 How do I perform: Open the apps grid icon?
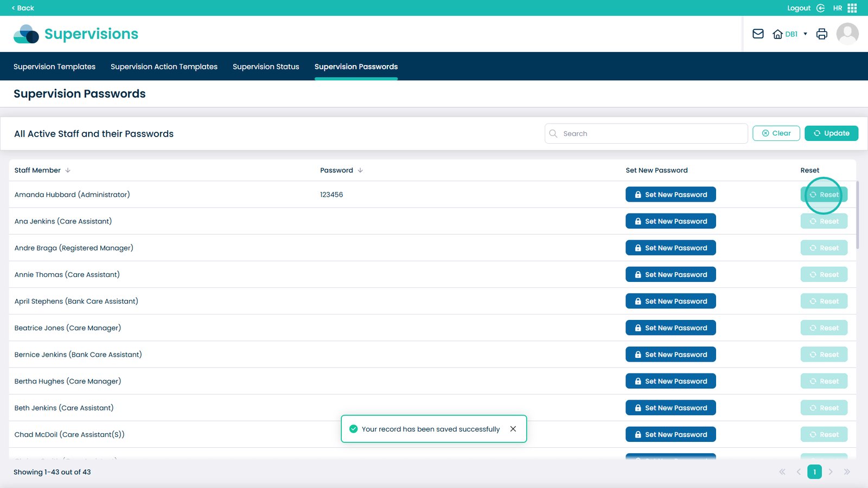click(x=852, y=8)
